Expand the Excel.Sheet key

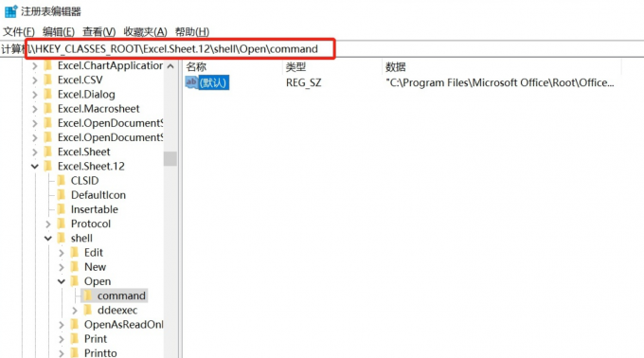35,152
